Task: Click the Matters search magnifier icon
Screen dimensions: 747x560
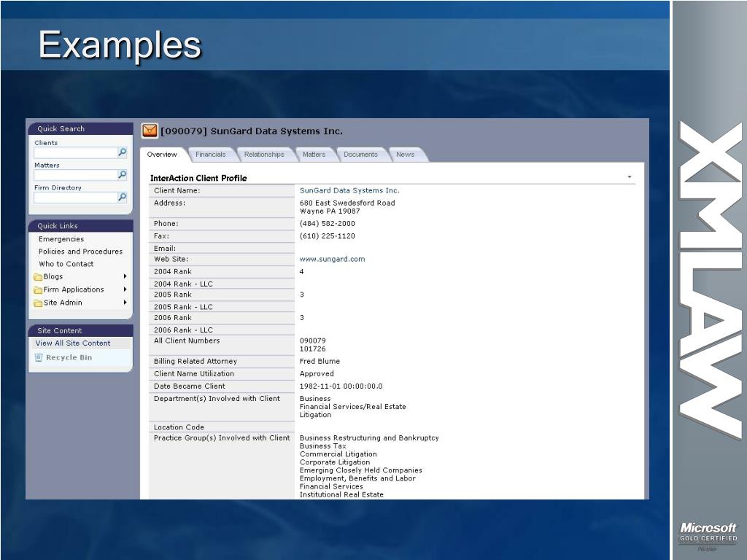Action: coord(123,175)
